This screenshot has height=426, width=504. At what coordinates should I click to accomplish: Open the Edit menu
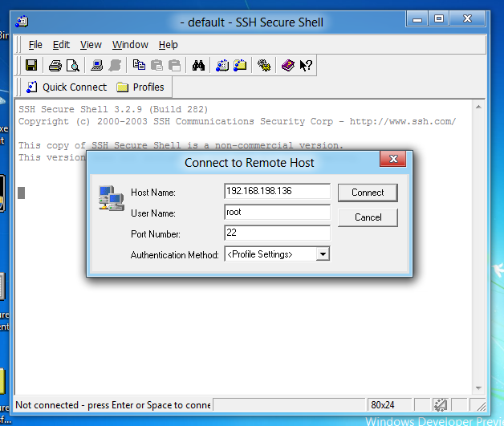click(x=61, y=45)
